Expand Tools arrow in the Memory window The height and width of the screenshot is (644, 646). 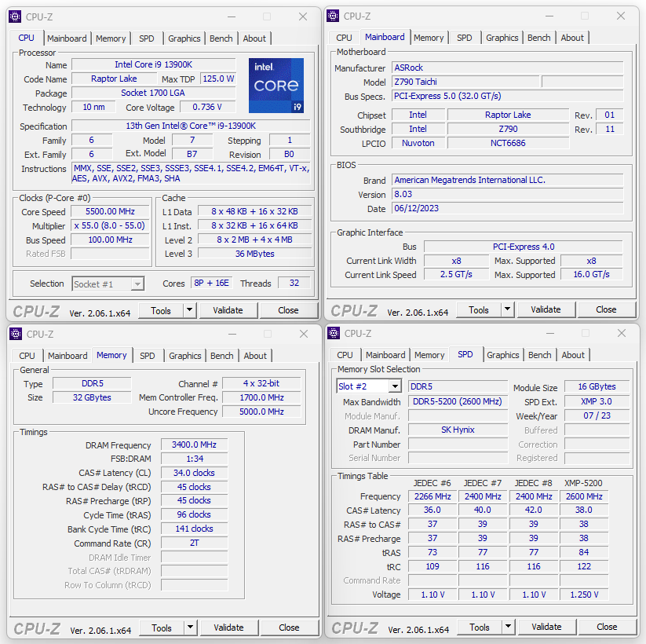point(190,627)
